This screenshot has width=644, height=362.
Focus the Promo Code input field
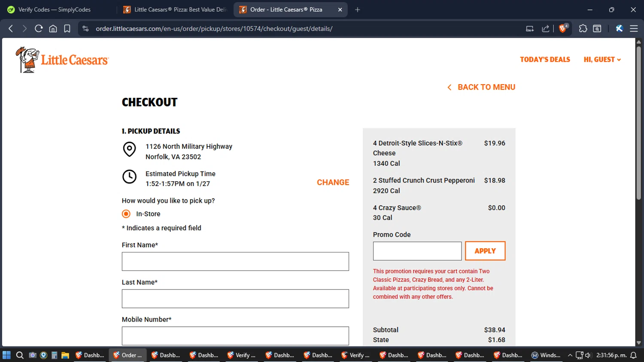click(x=417, y=251)
